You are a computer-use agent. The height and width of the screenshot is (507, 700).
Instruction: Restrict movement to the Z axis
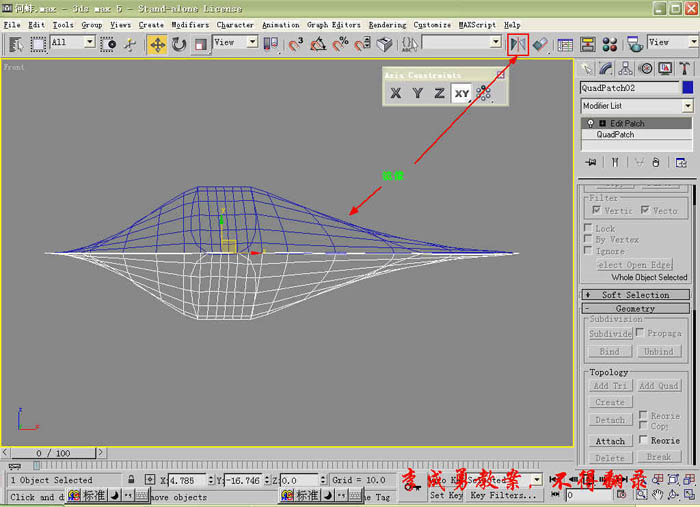click(x=440, y=93)
